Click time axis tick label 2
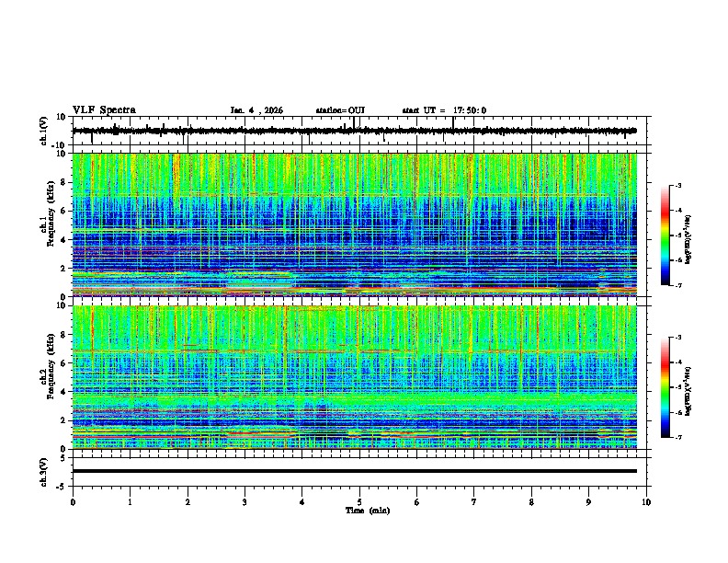The height and width of the screenshot is (563, 728). 188,502
